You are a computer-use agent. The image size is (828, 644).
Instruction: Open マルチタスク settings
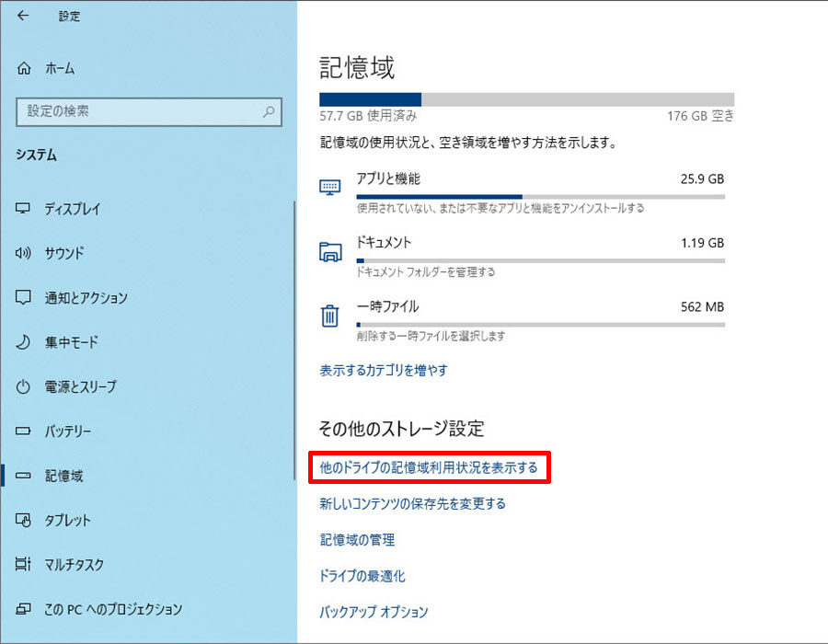pyautogui.click(x=74, y=564)
